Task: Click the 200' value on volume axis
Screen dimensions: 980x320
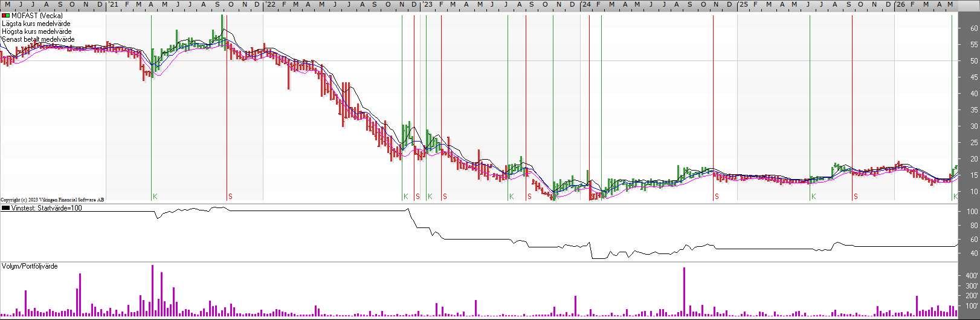Action: [x=972, y=296]
